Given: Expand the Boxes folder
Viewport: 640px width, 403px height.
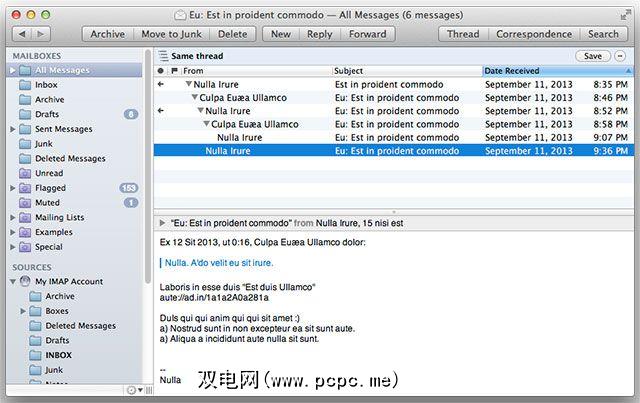Looking at the screenshot, I should (x=23, y=311).
